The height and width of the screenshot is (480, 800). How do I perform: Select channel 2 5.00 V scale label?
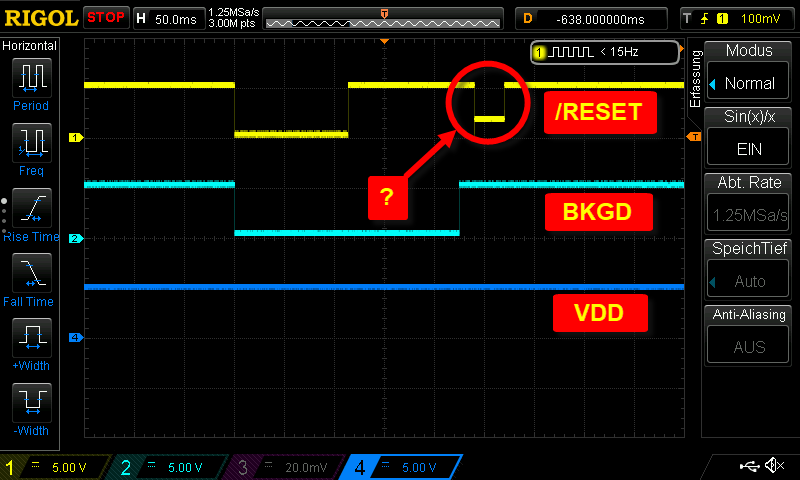point(185,467)
